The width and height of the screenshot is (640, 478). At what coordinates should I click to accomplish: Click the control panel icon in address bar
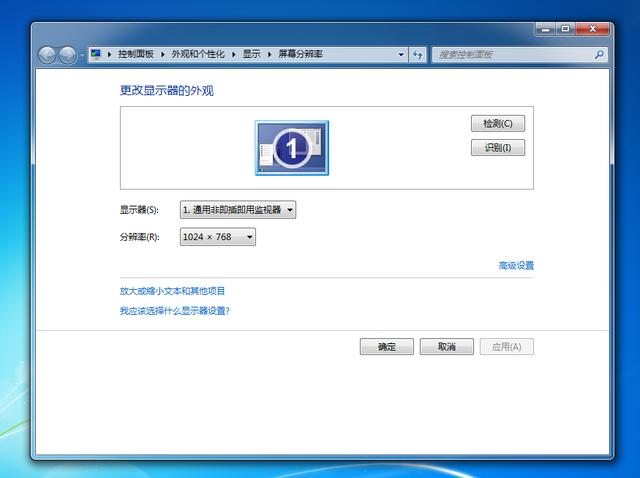[x=96, y=54]
